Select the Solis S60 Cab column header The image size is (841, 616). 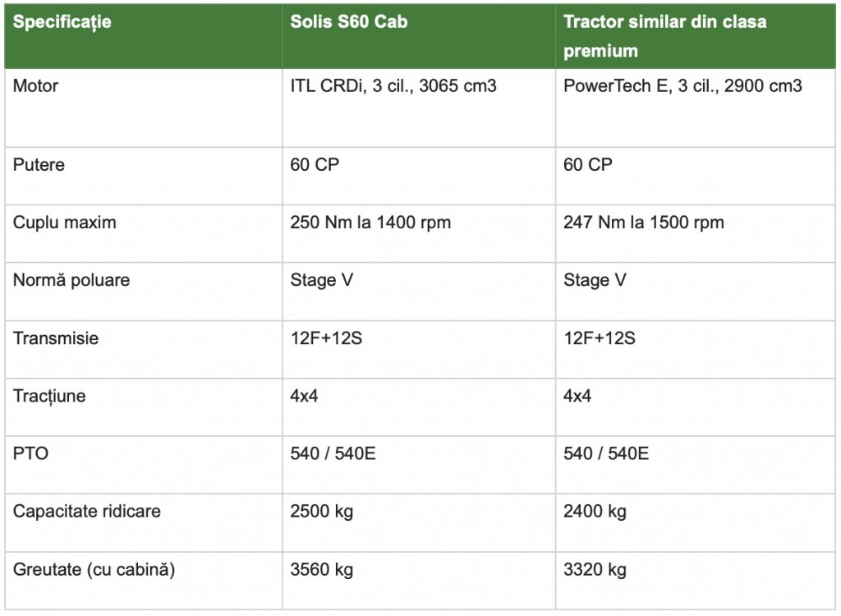[x=349, y=22]
